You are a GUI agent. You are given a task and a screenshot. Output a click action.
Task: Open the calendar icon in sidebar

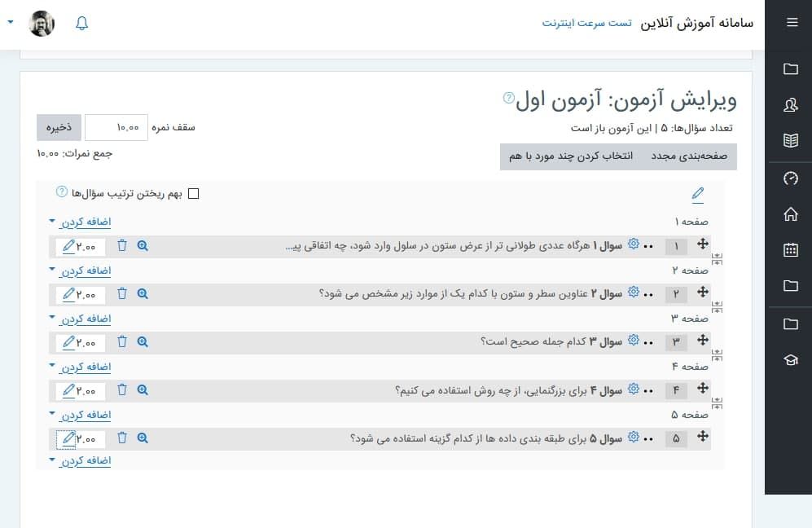tap(790, 250)
